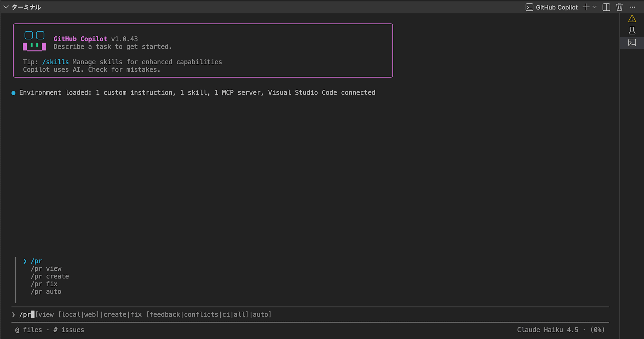Click the argument hint text after /pr

[153, 315]
